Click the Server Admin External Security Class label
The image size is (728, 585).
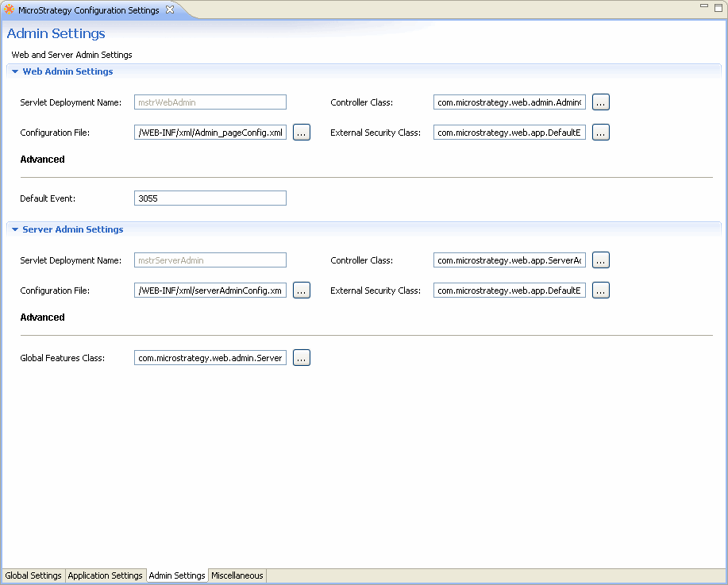point(376,291)
